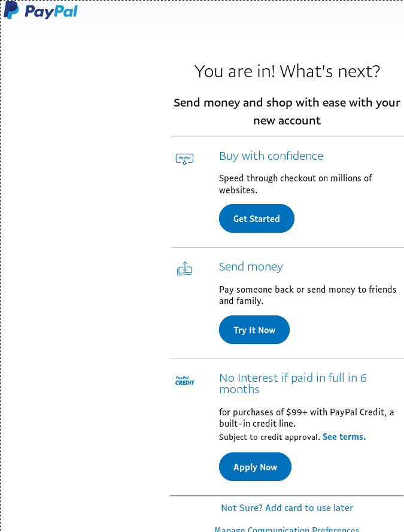
Task: Click the "Speed through checkout" description text
Action: coord(295,184)
